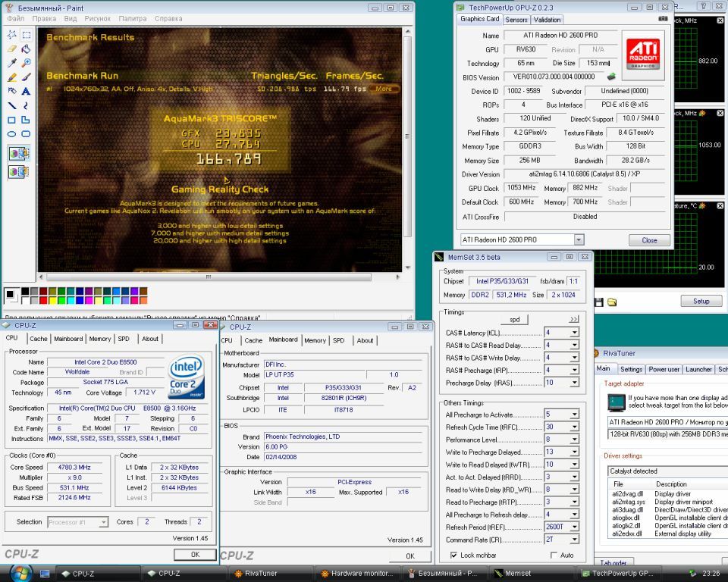The width and height of the screenshot is (728, 582).
Task: Click the spd button in MemSet
Action: click(514, 319)
